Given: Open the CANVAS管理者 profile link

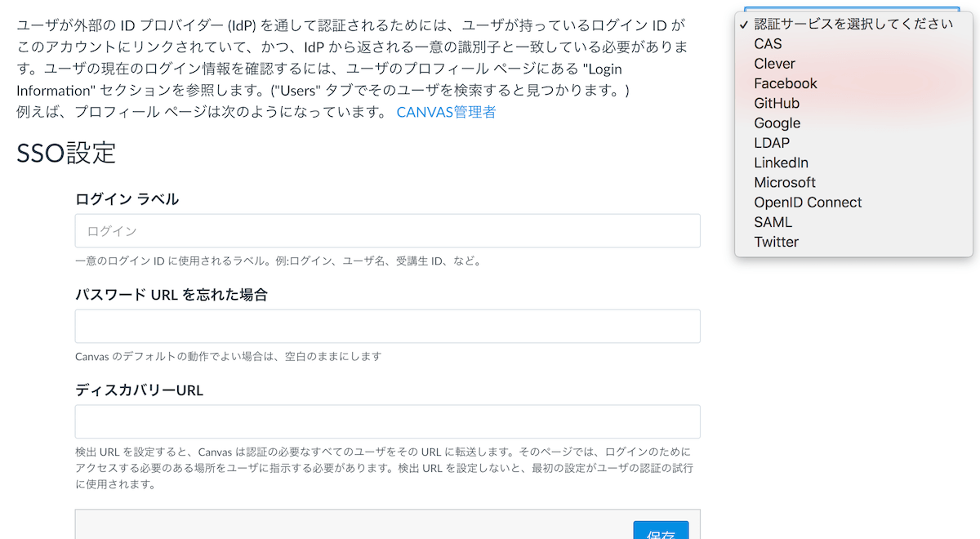Looking at the screenshot, I should [446, 114].
